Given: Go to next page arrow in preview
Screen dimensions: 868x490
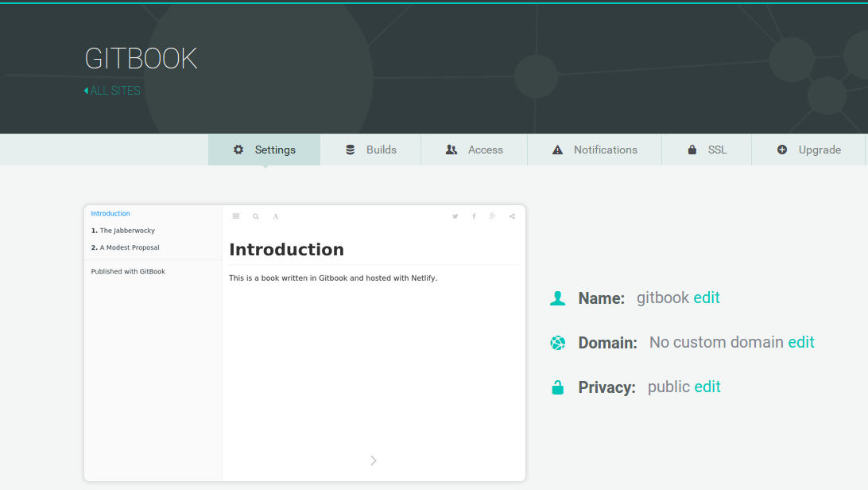Looking at the screenshot, I should [373, 461].
